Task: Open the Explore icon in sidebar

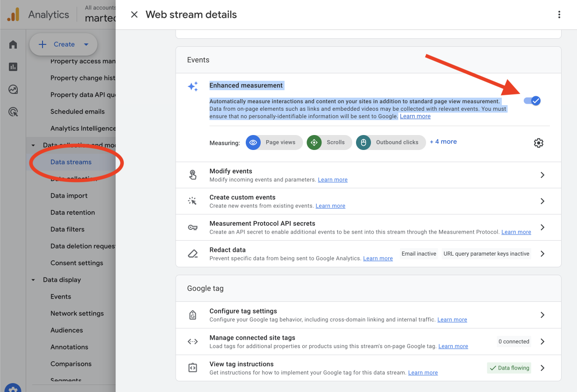Action: pyautogui.click(x=13, y=89)
